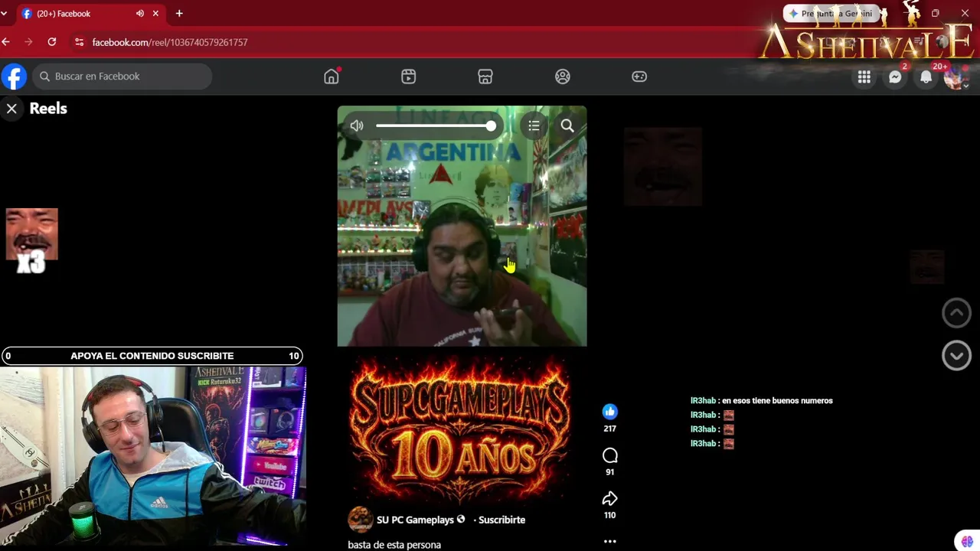
Task: Click the share count 110
Action: (609, 515)
